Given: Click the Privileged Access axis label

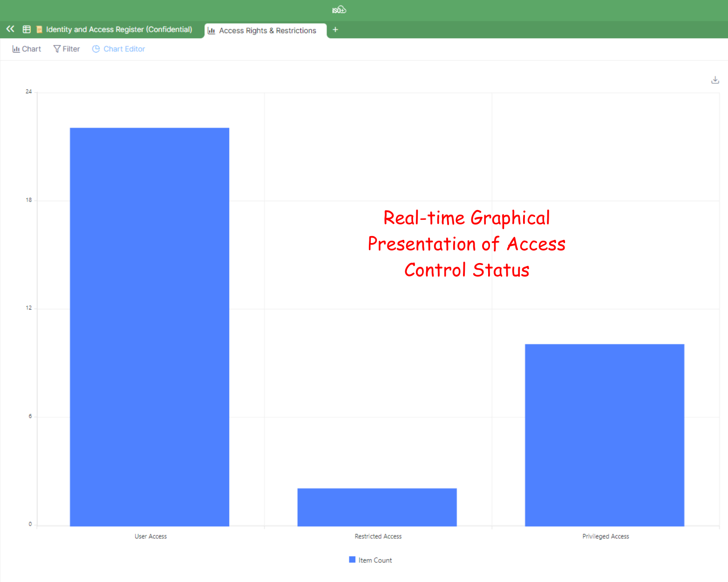Looking at the screenshot, I should tap(605, 536).
